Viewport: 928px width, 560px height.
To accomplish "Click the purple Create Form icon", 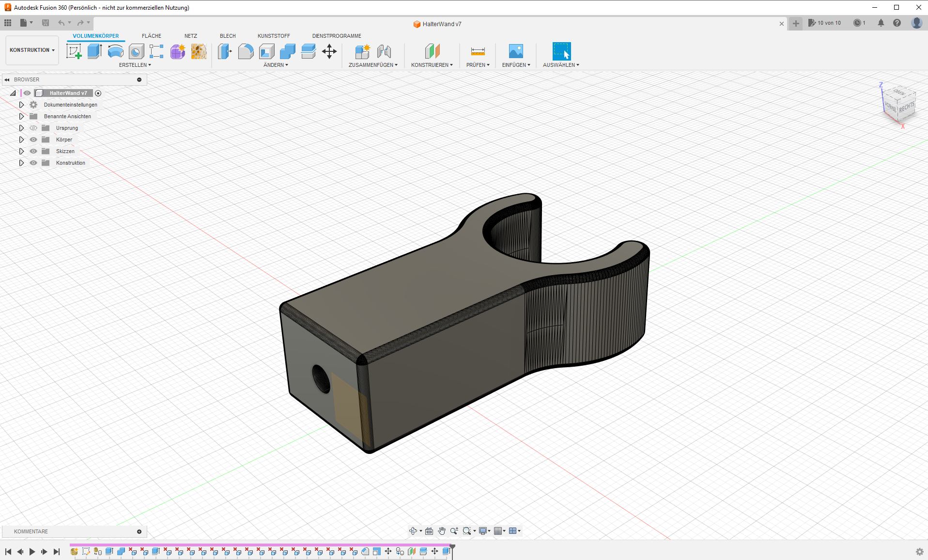I will (178, 51).
